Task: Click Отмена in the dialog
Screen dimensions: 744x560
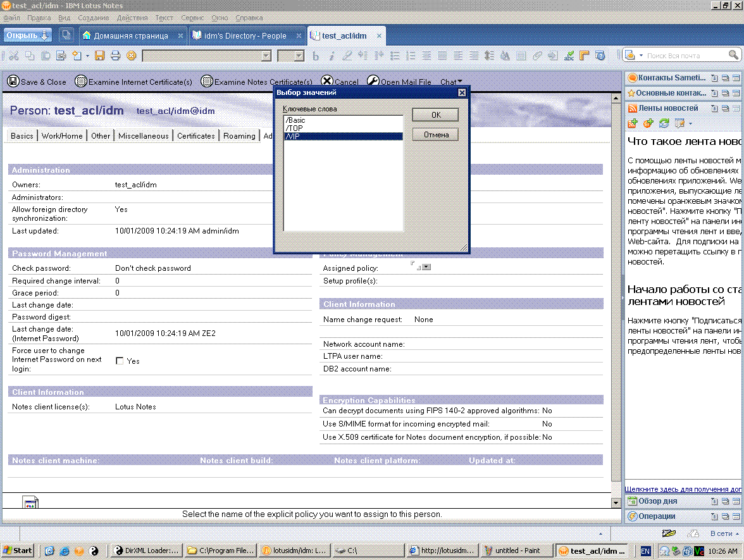Action: pos(435,135)
